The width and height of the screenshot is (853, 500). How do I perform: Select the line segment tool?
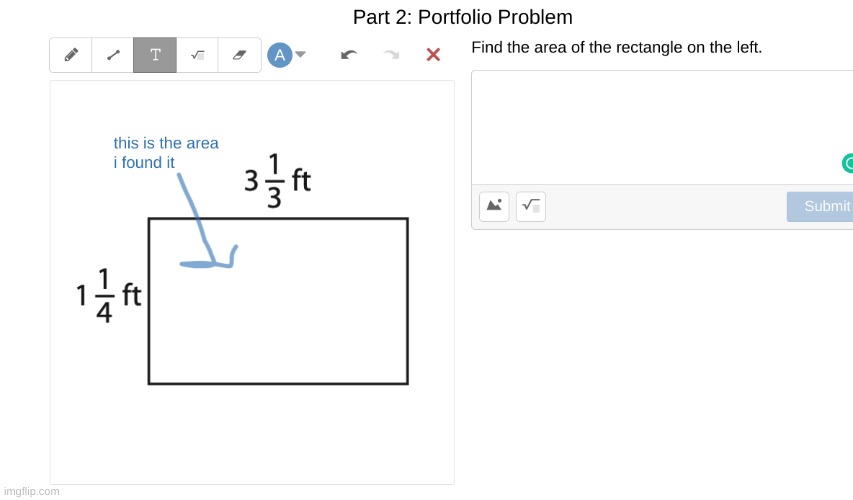coord(113,55)
